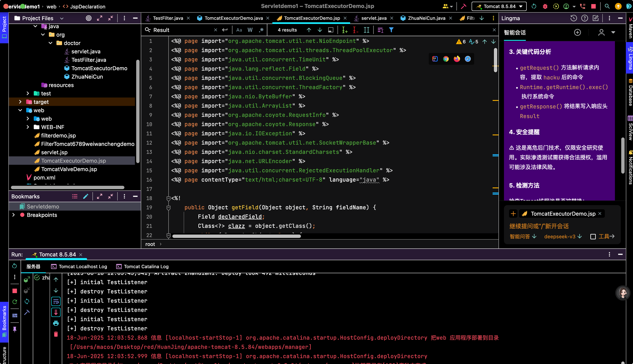The height and width of the screenshot is (364, 633).
Task: Click the Lingma help question icon
Action: click(584, 18)
